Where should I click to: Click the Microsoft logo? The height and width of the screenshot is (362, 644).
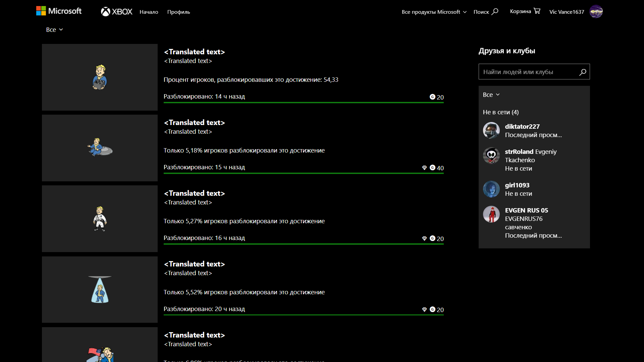pyautogui.click(x=59, y=11)
